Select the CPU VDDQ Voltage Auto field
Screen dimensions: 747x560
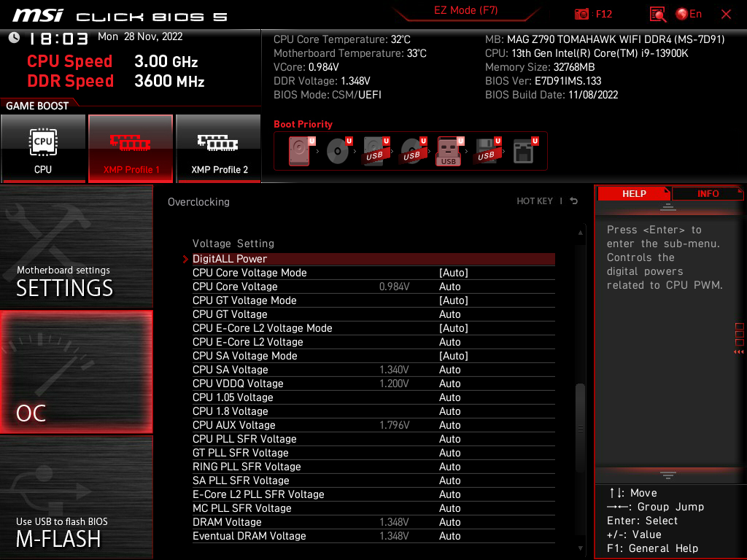(x=449, y=384)
